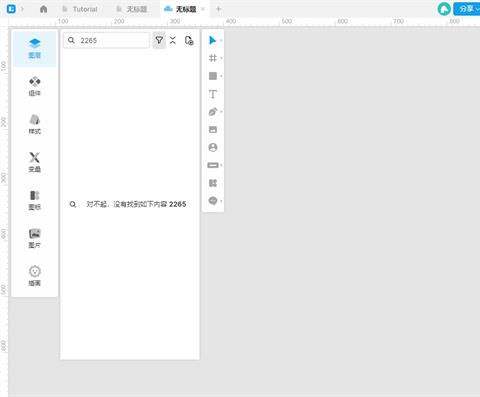Select the Pen tool
The image size is (480, 397).
click(213, 112)
